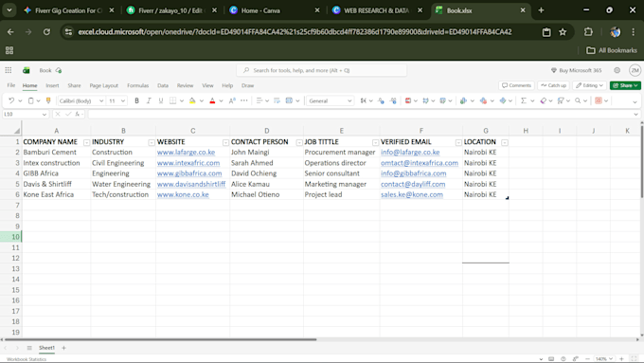Screen dimensions: 644x363
Task: Expand the formula bar
Action: tap(635, 115)
